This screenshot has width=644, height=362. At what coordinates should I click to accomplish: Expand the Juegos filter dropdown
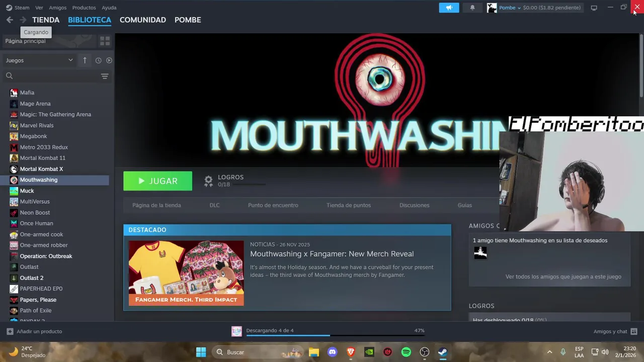click(39, 60)
